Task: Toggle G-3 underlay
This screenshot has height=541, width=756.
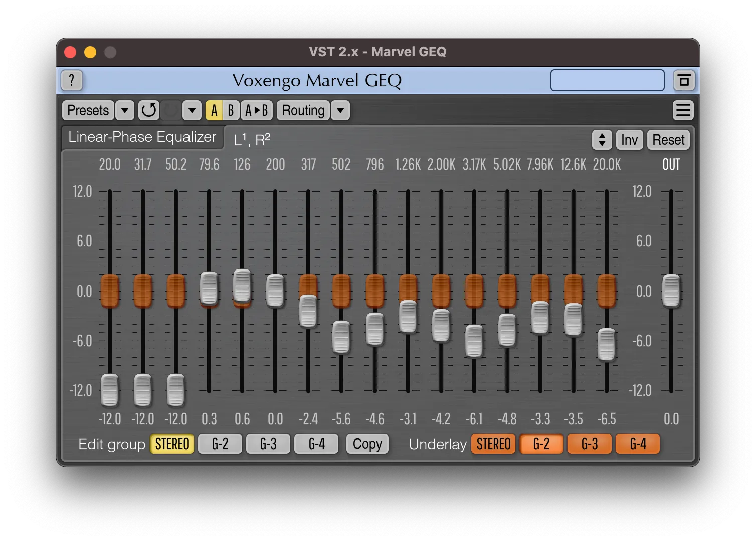Action: point(590,444)
